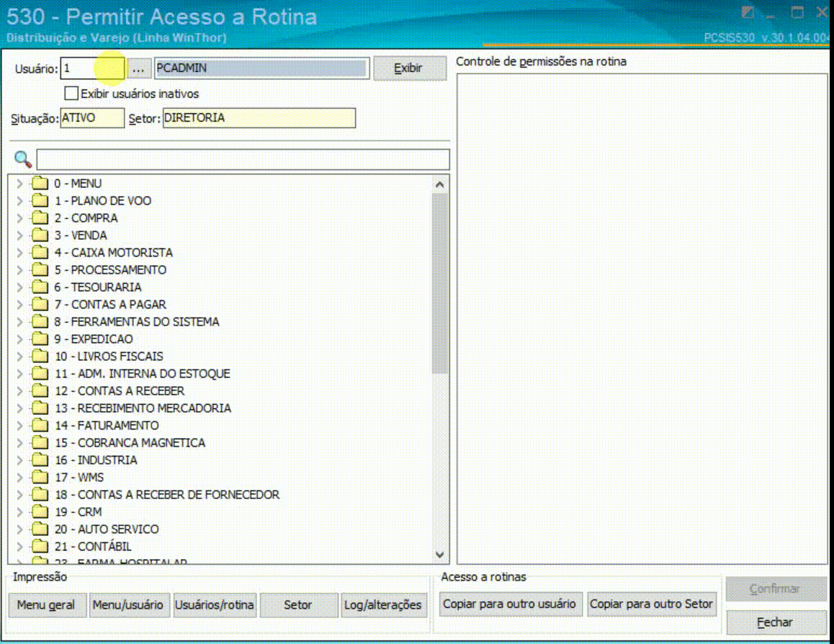Click folder icon of 6 - TESOURARIA

click(x=40, y=287)
